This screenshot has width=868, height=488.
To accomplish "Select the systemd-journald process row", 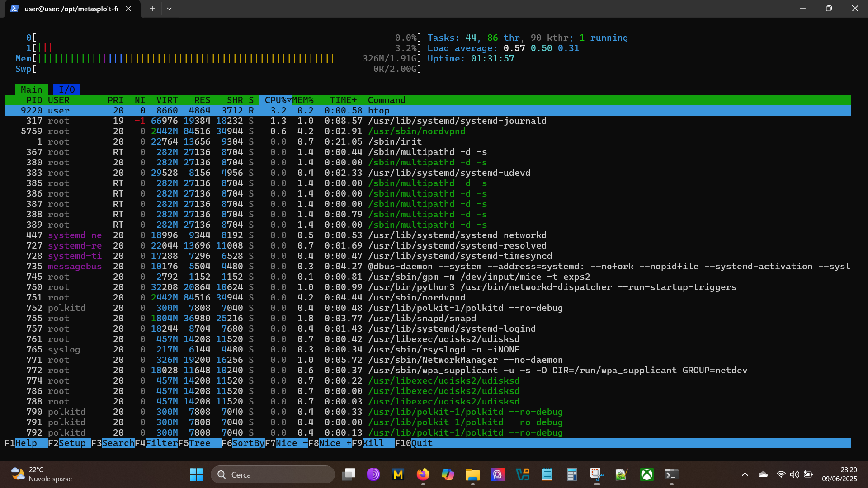I will click(428, 121).
